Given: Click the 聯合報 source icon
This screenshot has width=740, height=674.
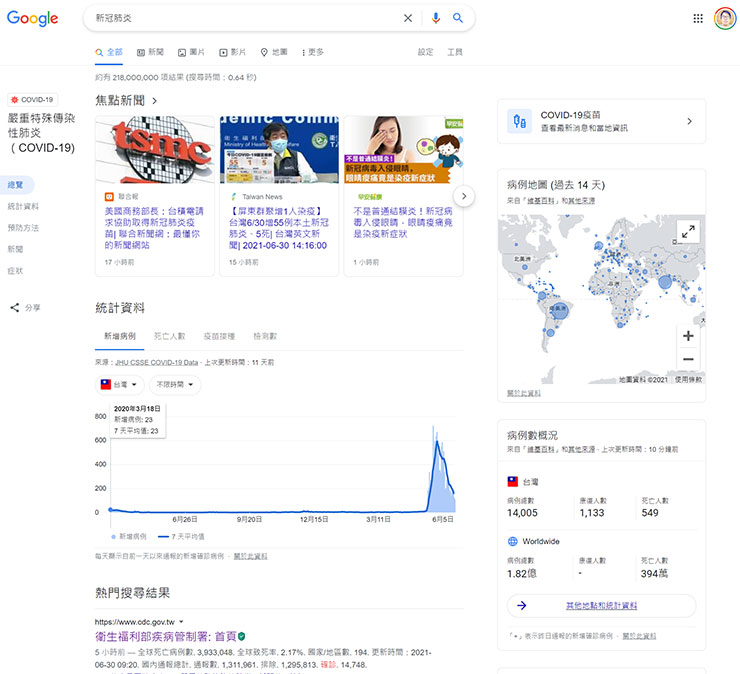Looking at the screenshot, I should click(109, 196).
